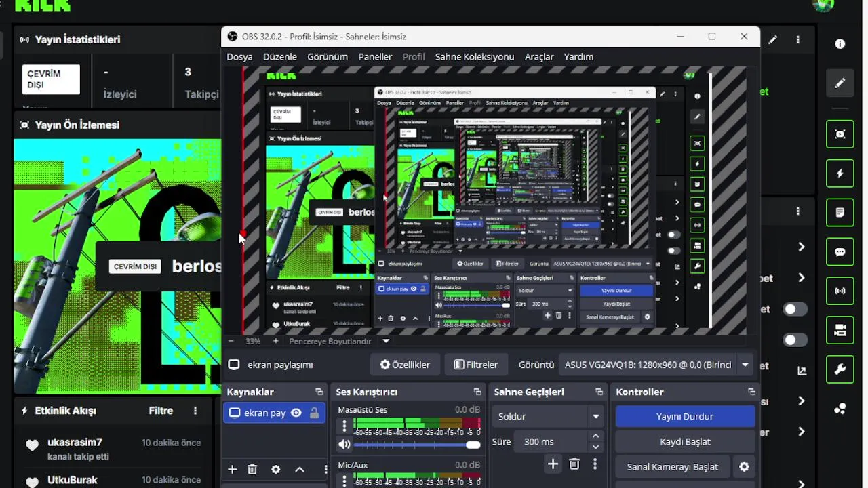Pop out the Ses Karıştırıcı dock
The height and width of the screenshot is (488, 868).
tap(477, 392)
